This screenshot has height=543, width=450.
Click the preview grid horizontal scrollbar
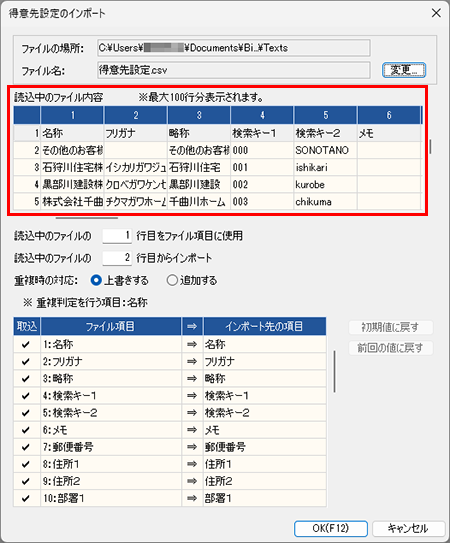tap(87, 218)
